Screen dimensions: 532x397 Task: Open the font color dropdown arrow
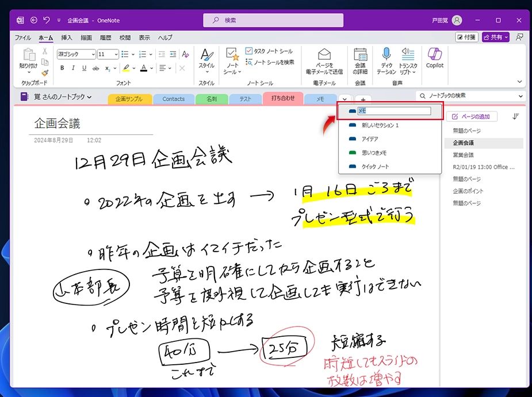(152, 68)
